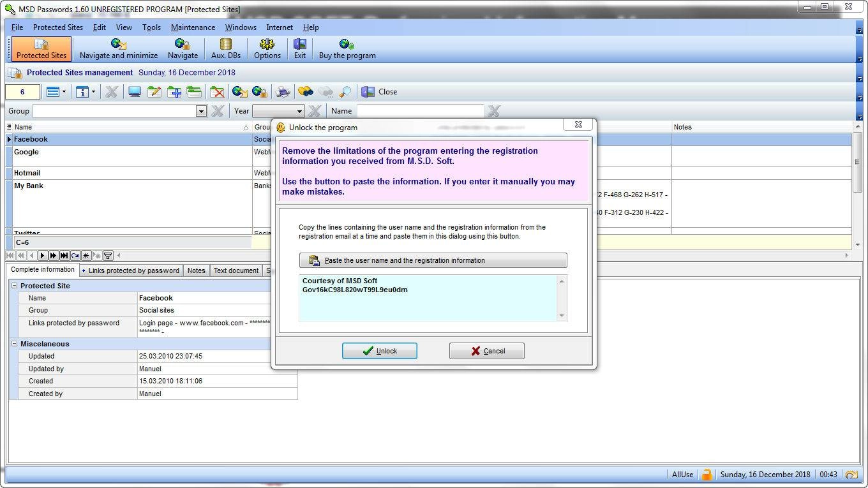Image resolution: width=868 pixels, height=488 pixels.
Task: Click Buy the program icon
Action: tap(347, 49)
